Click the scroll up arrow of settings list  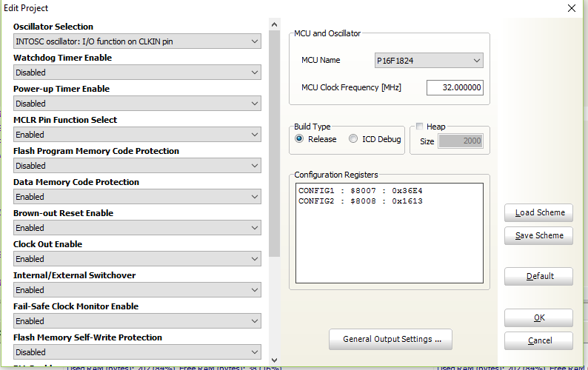click(274, 24)
